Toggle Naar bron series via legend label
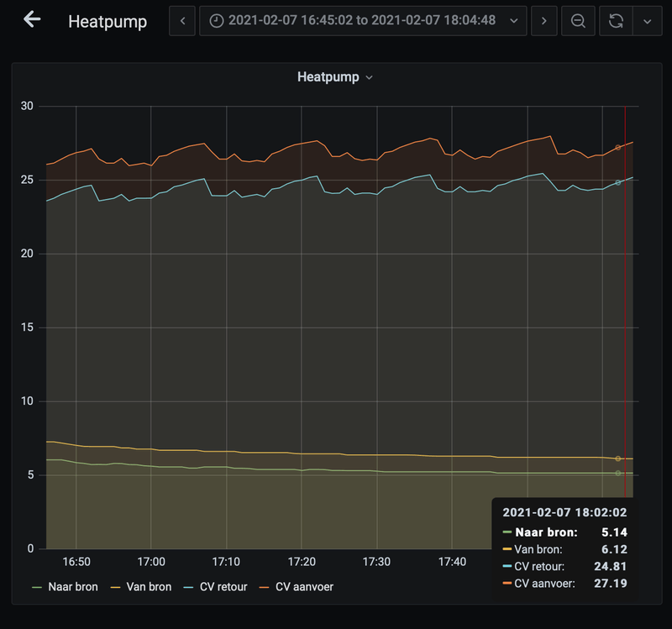672x629 pixels. pos(75,587)
